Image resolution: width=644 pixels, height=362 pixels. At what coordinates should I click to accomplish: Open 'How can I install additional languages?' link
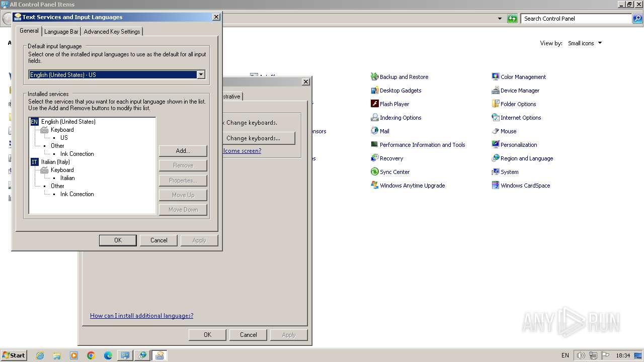click(141, 316)
